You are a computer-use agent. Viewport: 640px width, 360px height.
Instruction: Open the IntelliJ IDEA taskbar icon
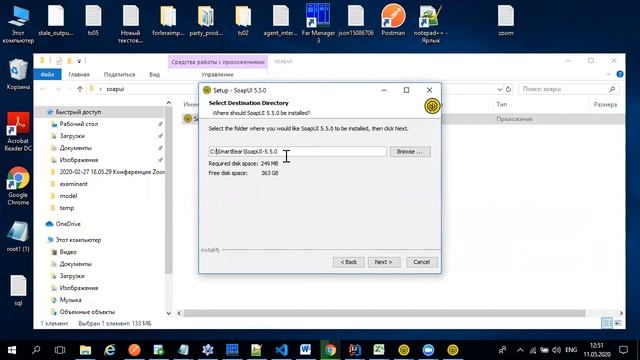click(x=355, y=350)
